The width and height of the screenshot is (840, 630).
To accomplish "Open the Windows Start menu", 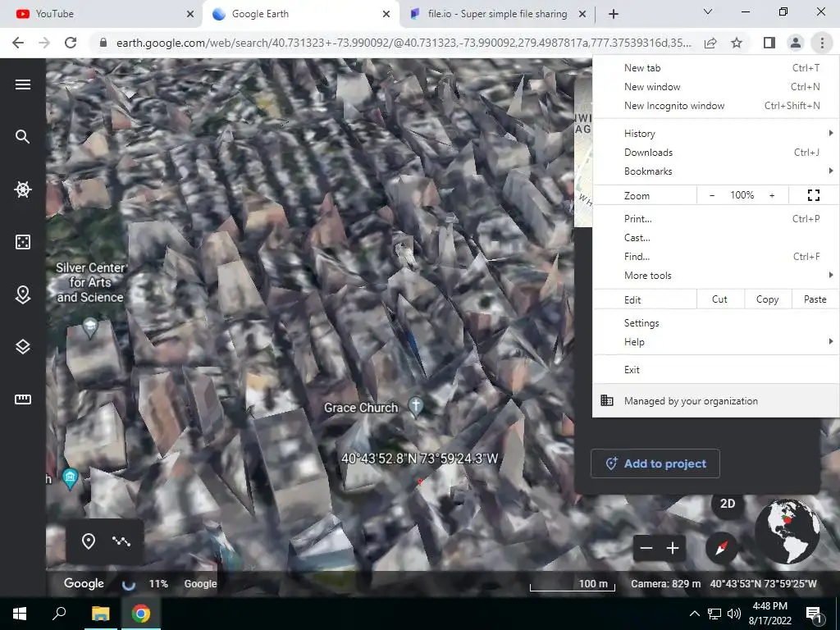I will click(x=20, y=614).
